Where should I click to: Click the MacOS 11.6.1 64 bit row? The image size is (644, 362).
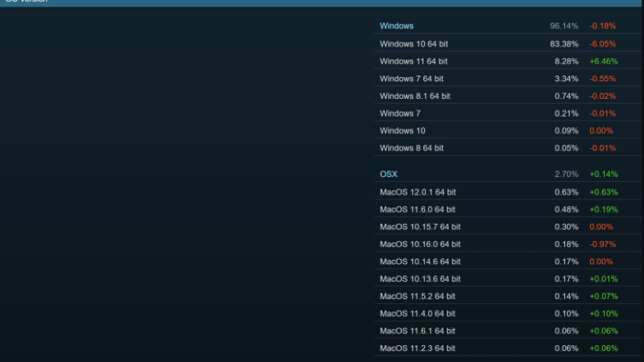tap(508, 331)
